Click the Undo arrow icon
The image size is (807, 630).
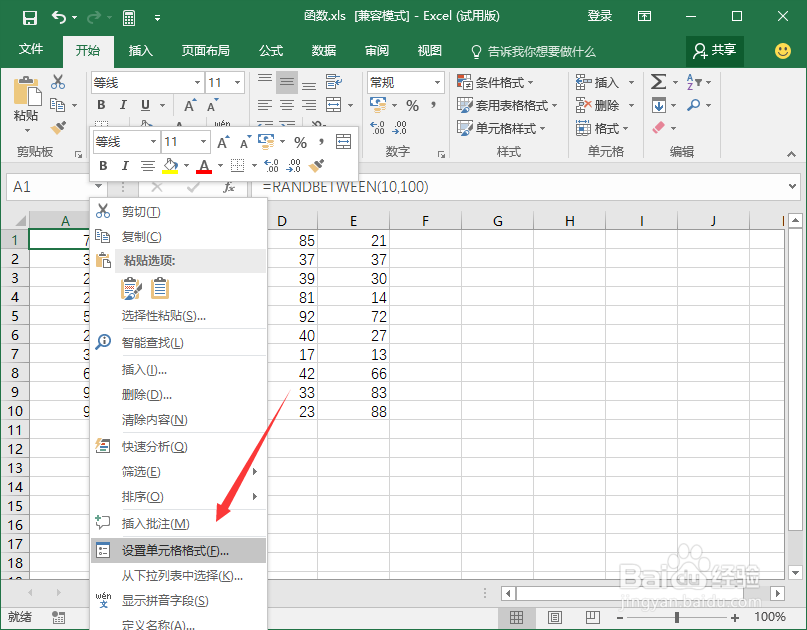[x=59, y=18]
